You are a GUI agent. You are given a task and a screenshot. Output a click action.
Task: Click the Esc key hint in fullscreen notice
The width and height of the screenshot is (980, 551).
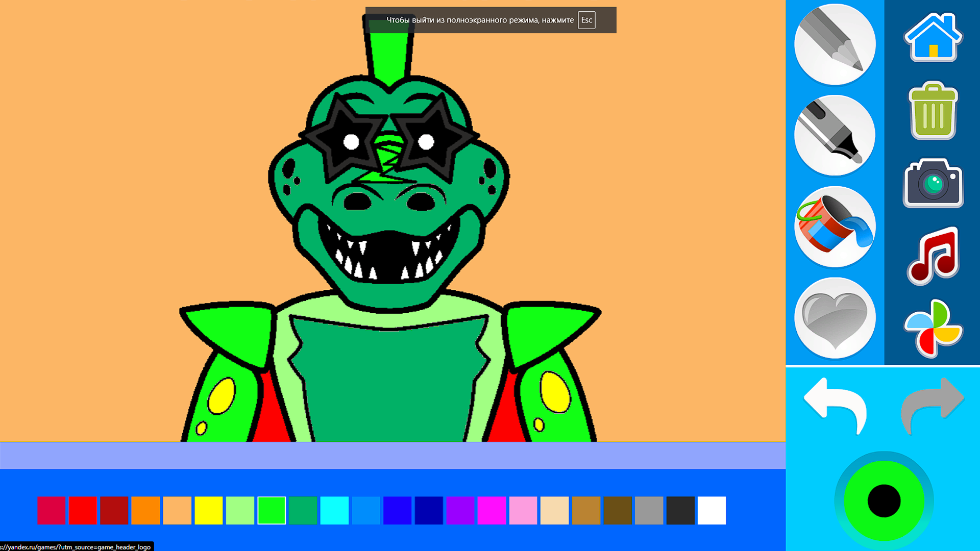[x=586, y=20]
